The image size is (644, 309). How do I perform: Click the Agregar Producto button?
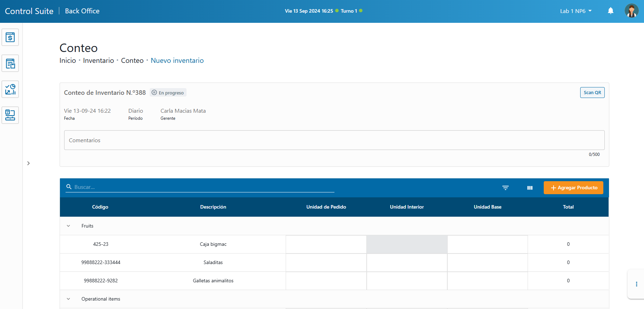pos(573,188)
